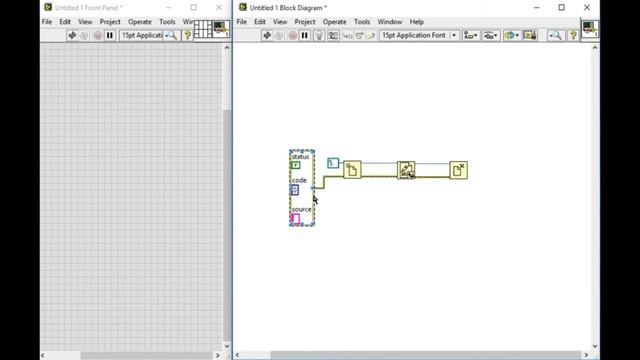Click Block Diagram vertical scrollbar up arrow
The width and height of the screenshot is (640, 360).
pyautogui.click(x=595, y=48)
